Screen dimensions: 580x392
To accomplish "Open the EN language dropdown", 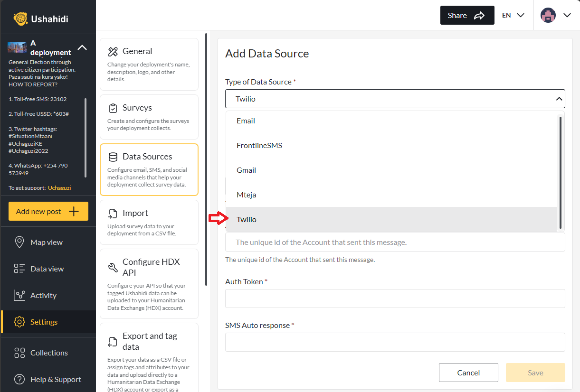I will tap(513, 15).
